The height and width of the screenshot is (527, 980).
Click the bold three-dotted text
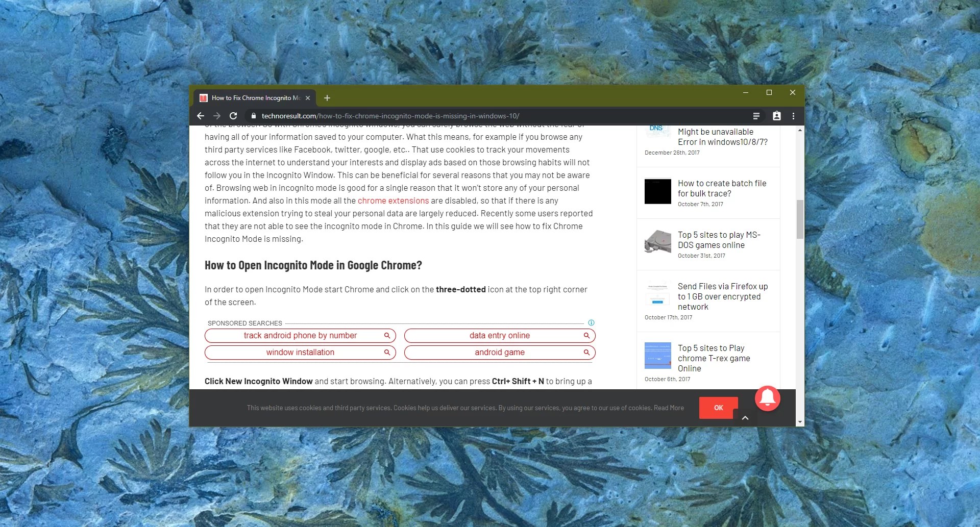[x=461, y=289]
